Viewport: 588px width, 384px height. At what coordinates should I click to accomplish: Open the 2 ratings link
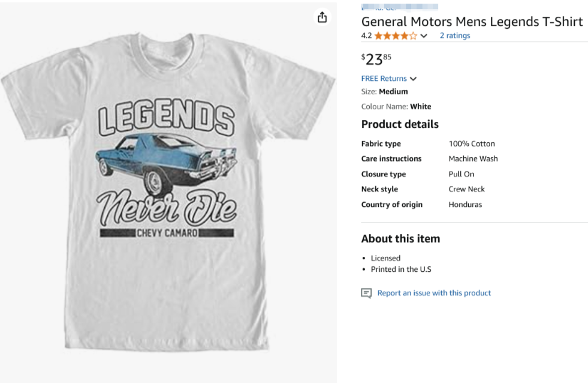click(x=455, y=35)
